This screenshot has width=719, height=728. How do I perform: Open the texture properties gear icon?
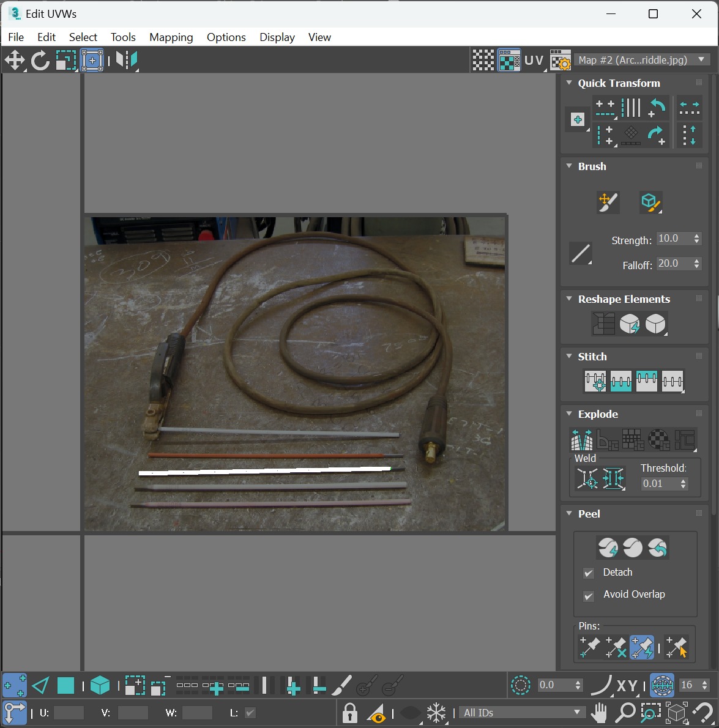pyautogui.click(x=560, y=61)
